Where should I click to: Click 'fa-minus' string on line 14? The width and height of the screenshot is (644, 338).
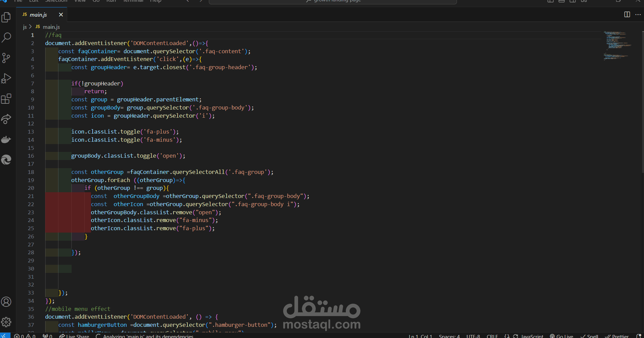[x=160, y=140]
